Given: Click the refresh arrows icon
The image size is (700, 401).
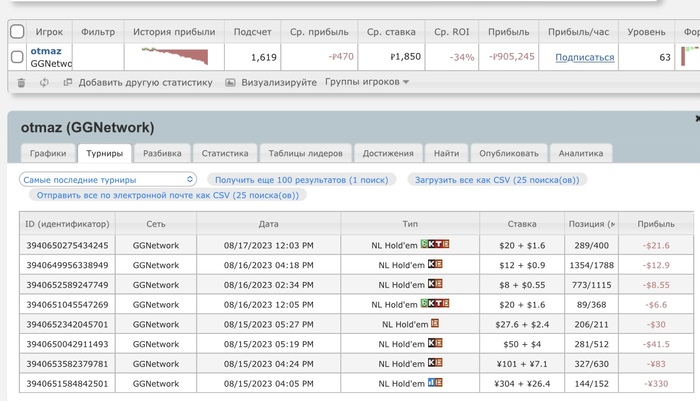Looking at the screenshot, I should point(44,83).
